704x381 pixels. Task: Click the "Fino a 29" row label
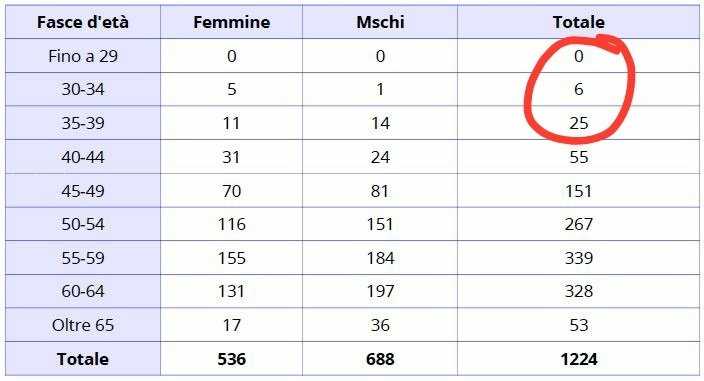(83, 56)
